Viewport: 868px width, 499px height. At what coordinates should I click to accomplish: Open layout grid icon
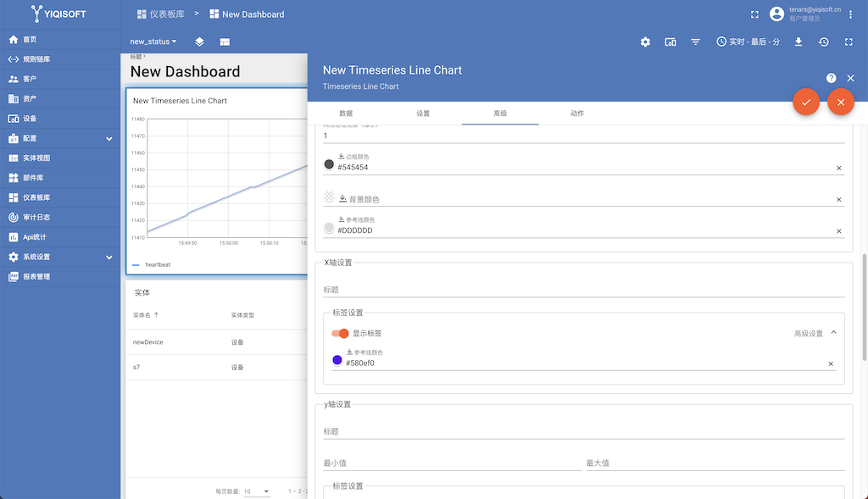[x=225, y=42]
